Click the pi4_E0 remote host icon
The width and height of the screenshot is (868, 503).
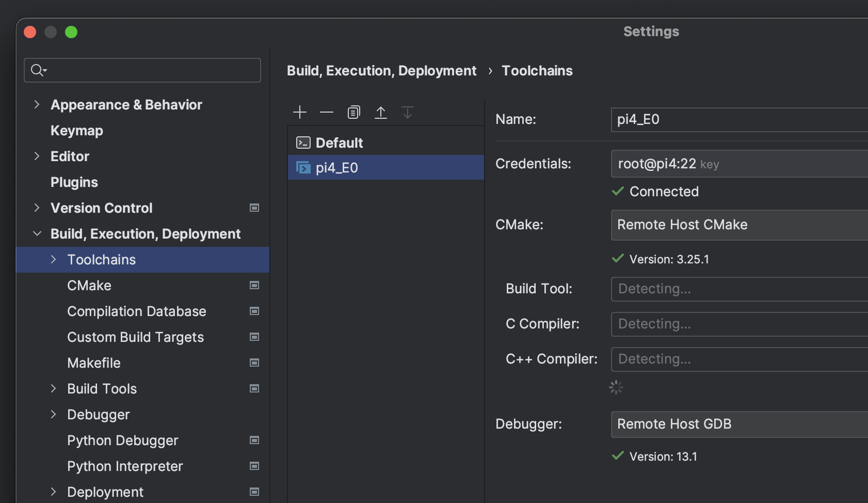coord(303,167)
